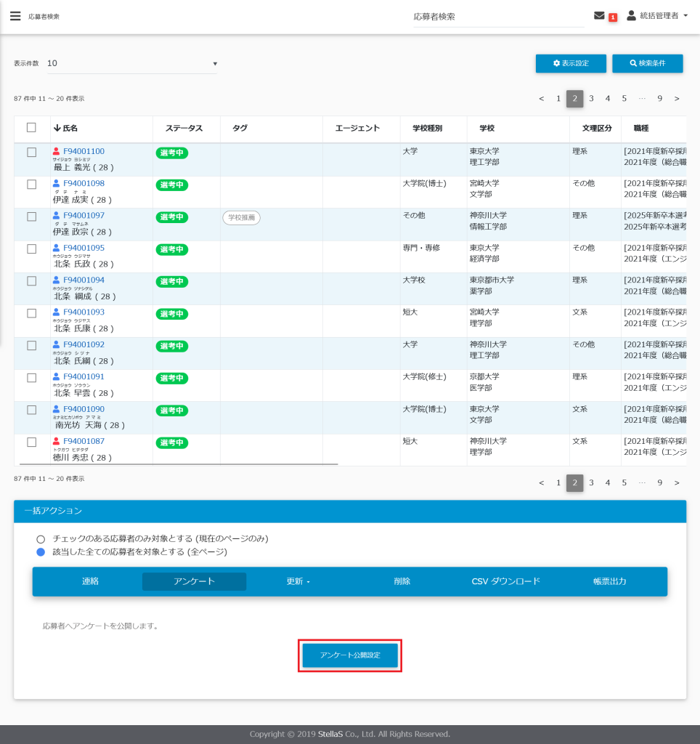Viewport: 700px width, 744px height.
Task: Open the 表示件数 dropdown
Action: [132, 64]
